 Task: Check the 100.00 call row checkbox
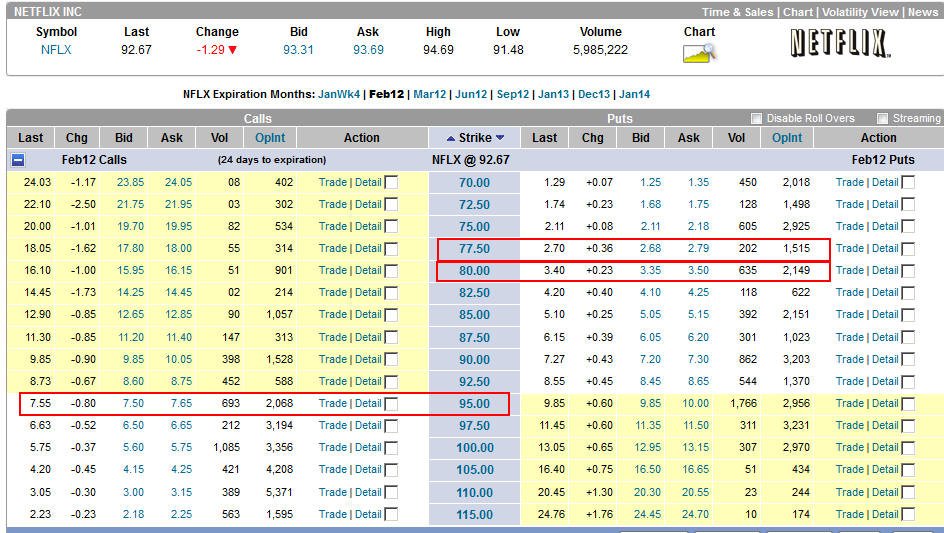pos(391,447)
